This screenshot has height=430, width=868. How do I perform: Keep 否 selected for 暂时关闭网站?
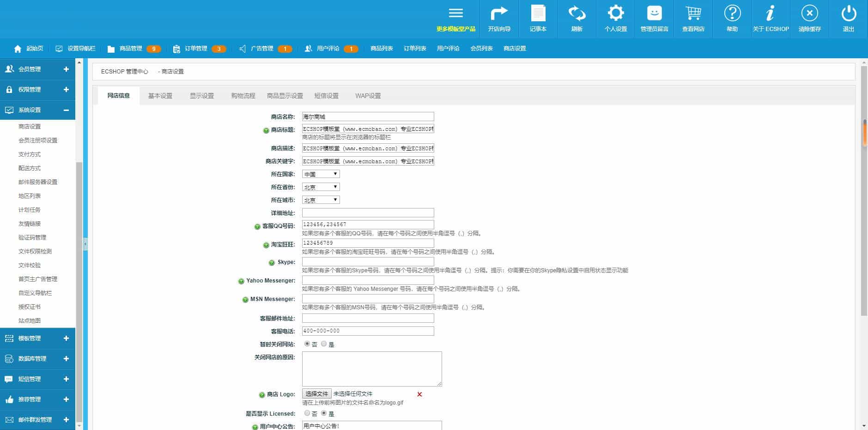[x=307, y=344]
